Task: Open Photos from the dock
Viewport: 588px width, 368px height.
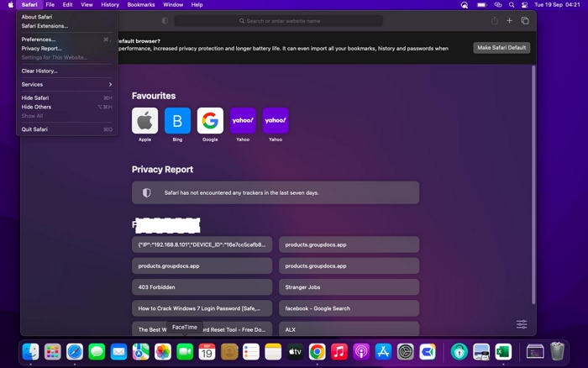Action: click(163, 352)
